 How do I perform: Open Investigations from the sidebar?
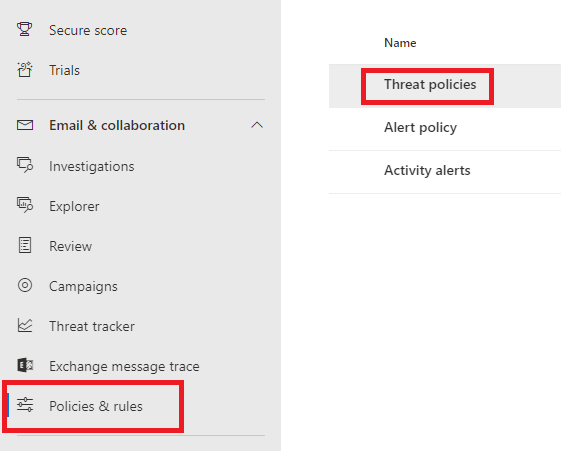coord(92,166)
